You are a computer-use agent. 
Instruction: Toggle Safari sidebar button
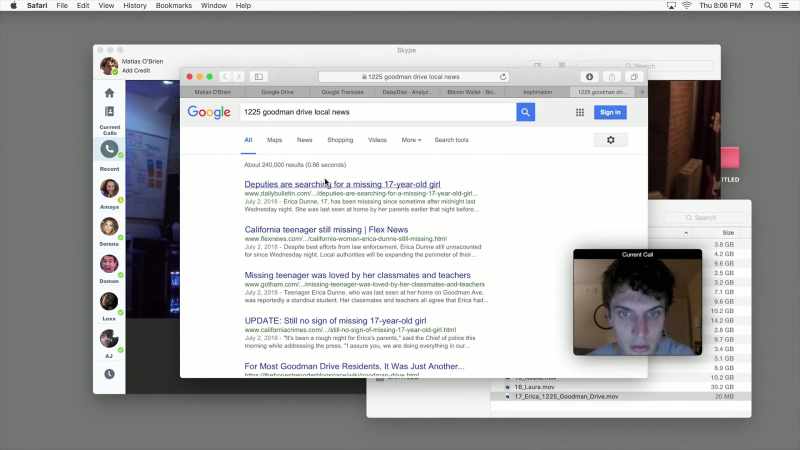tap(259, 77)
